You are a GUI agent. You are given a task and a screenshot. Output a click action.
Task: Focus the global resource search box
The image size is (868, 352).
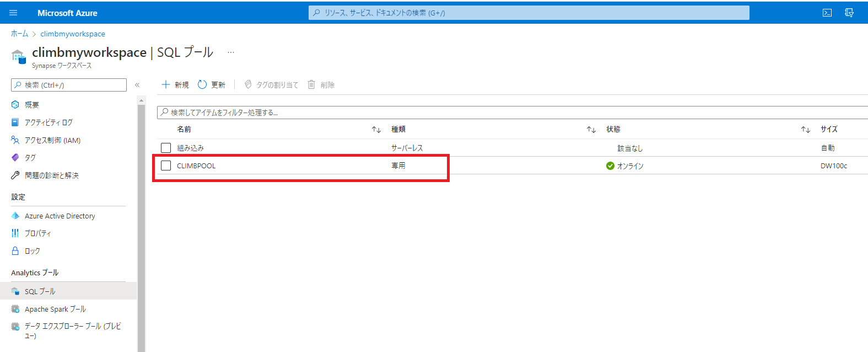tap(529, 13)
